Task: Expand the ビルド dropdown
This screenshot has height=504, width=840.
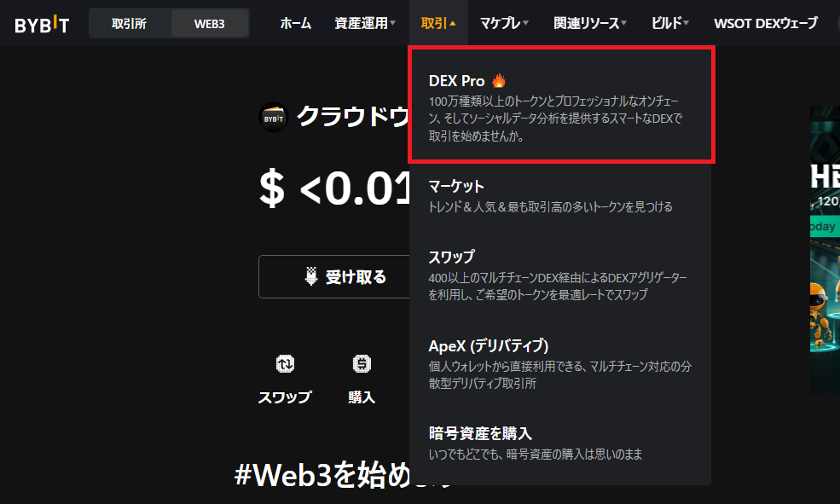Action: [x=669, y=23]
